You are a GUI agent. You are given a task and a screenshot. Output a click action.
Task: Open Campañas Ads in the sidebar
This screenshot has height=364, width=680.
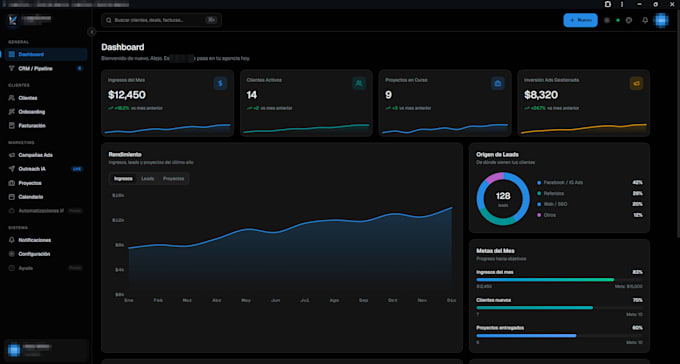pos(46,155)
